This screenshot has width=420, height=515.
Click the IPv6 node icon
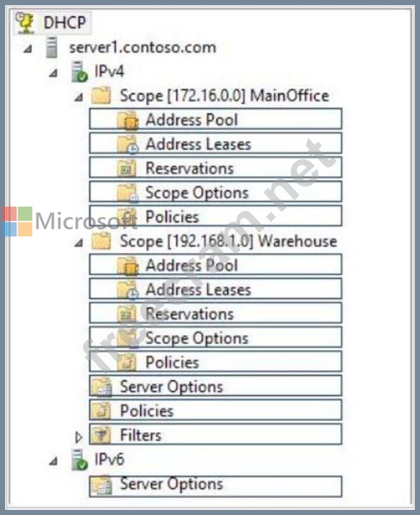click(79, 459)
